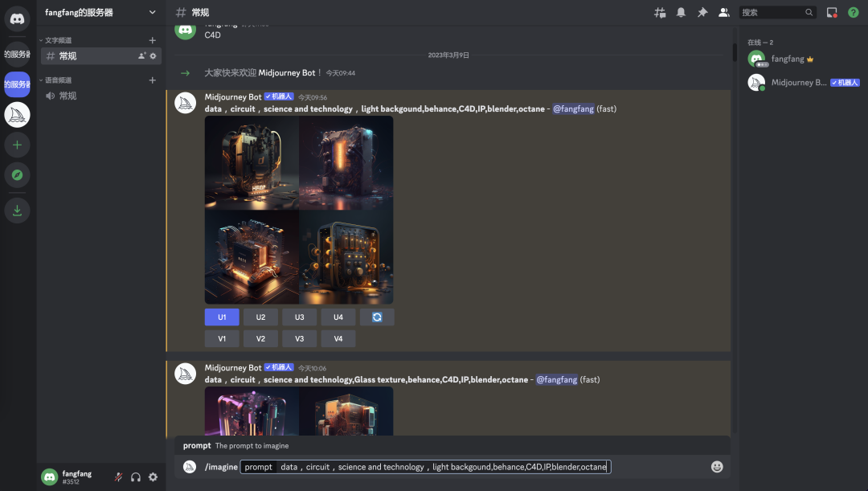Toggle microphone mute in user panel
Viewport: 868px width, 491px height.
(118, 477)
